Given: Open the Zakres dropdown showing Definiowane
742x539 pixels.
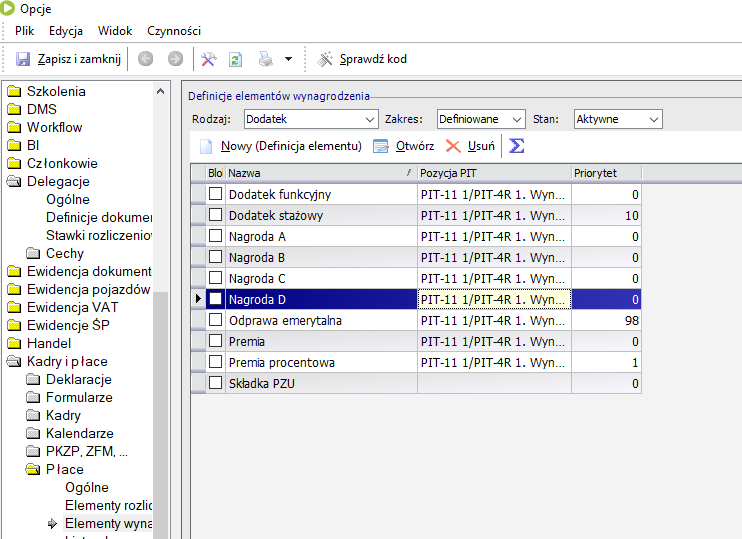Looking at the screenshot, I should pos(481,119).
